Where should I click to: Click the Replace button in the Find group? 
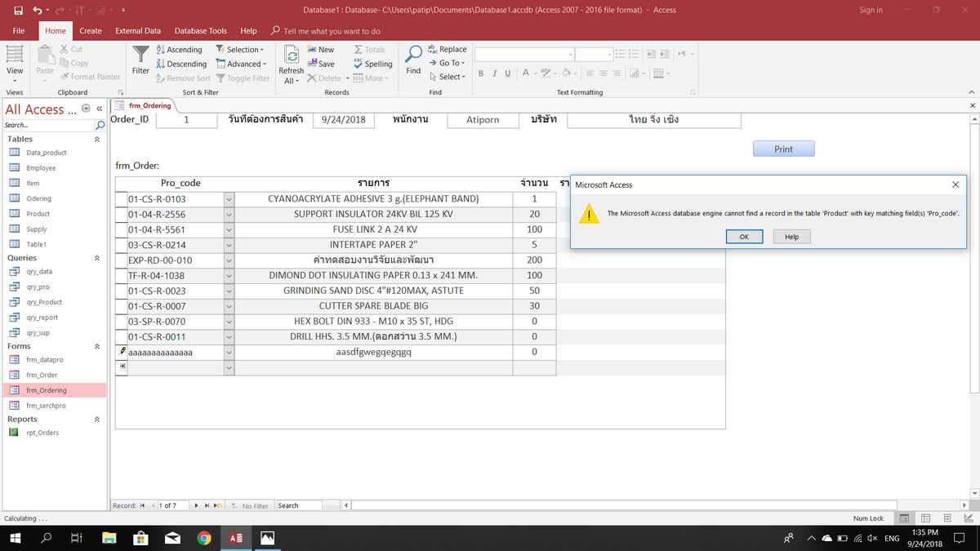coord(447,49)
